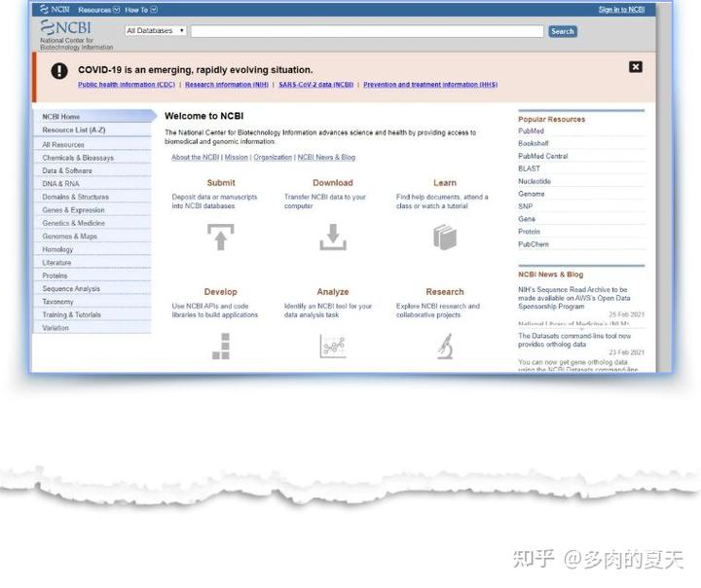The height and width of the screenshot is (588, 701).
Task: Select Domains & Structures category
Action: [92, 197]
